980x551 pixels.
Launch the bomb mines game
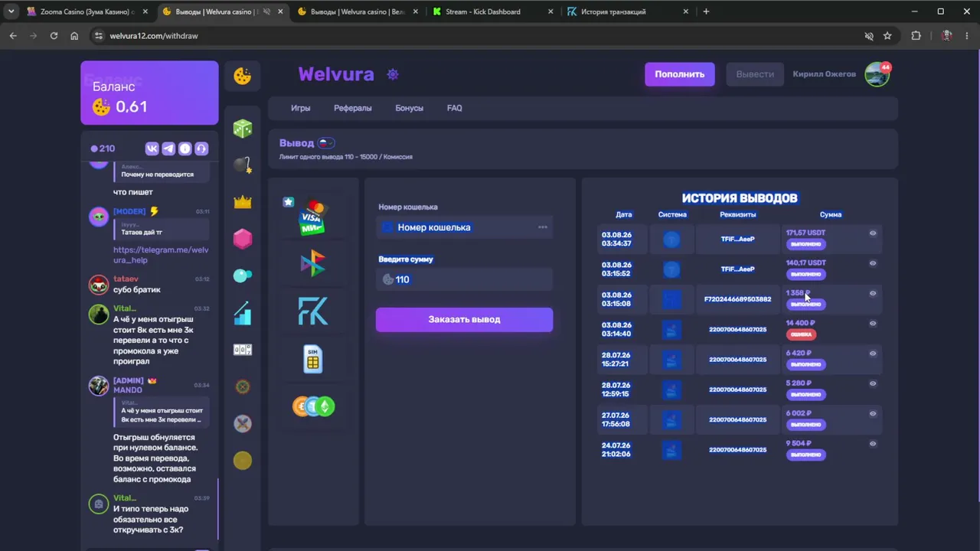click(243, 165)
